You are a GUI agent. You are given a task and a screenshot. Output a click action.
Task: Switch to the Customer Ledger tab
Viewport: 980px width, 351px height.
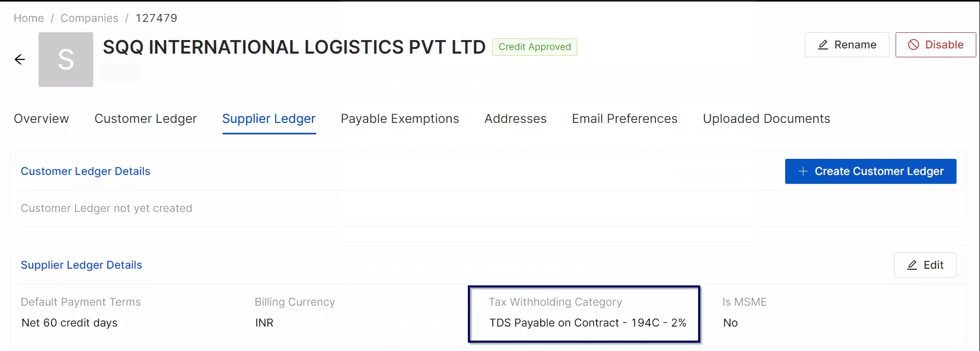click(145, 119)
